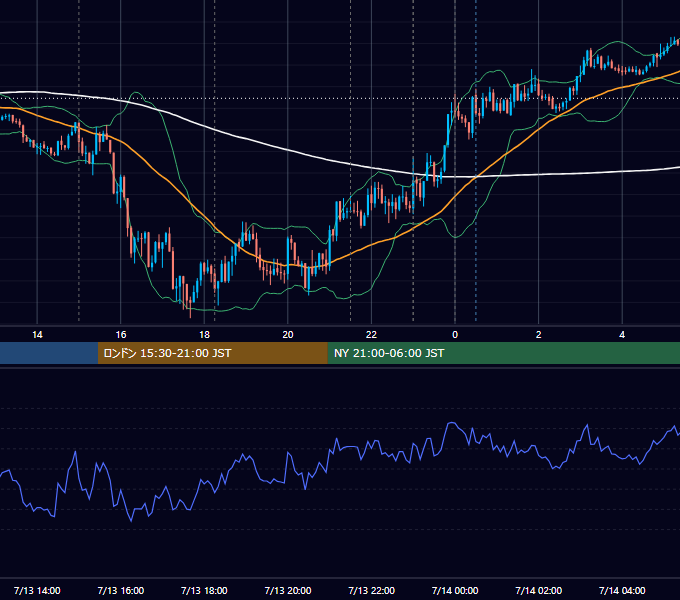
Task: Click the 7/13 18:00 date label
Action: (x=204, y=590)
